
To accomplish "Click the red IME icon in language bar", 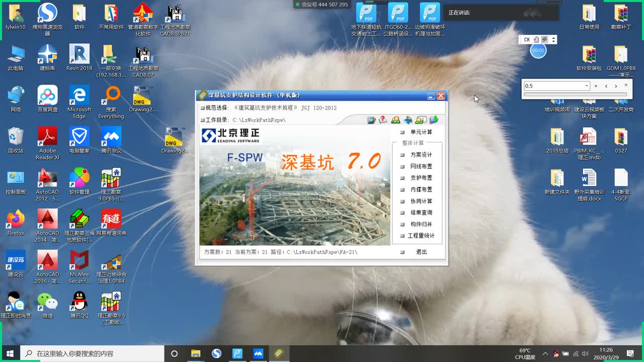I will [536, 40].
